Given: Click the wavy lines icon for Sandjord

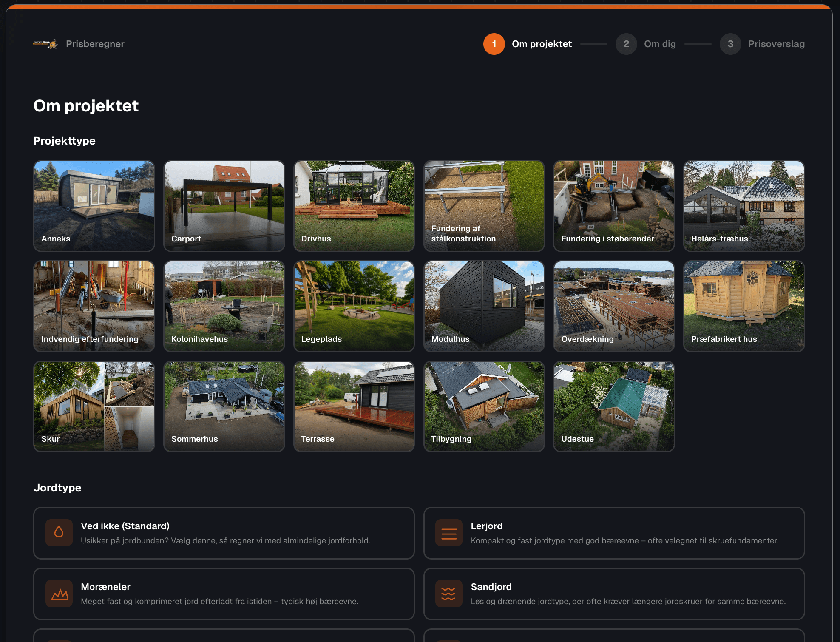Looking at the screenshot, I should [x=449, y=593].
